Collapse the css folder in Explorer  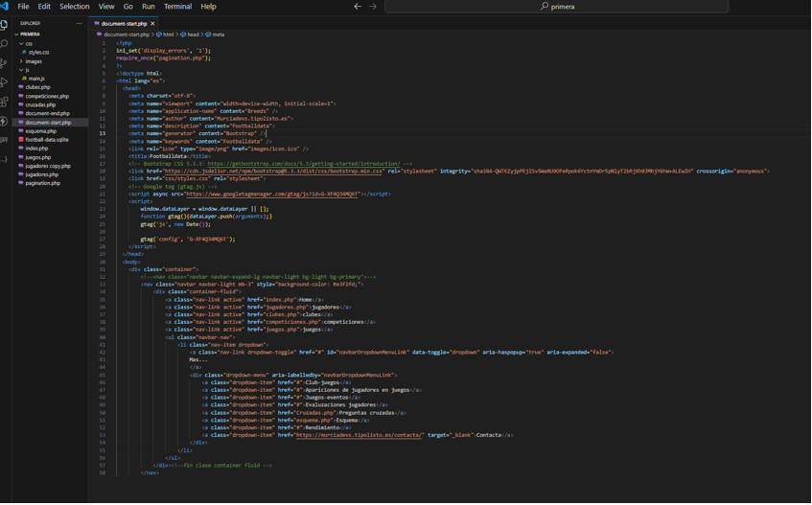28,43
